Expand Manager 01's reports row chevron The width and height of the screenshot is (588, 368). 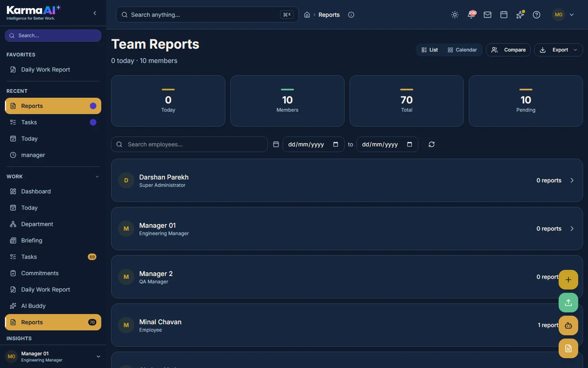click(572, 229)
